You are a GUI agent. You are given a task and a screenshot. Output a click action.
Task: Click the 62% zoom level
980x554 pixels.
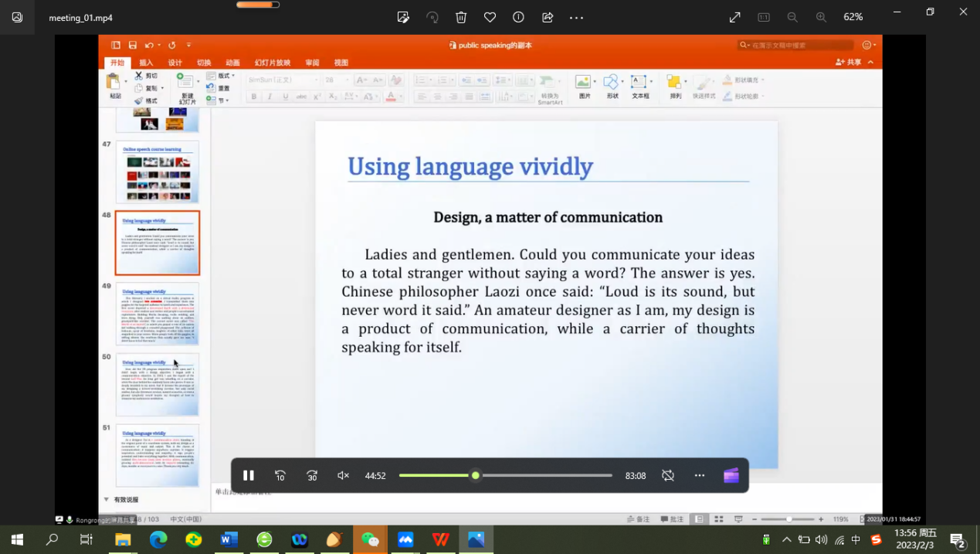point(853,17)
